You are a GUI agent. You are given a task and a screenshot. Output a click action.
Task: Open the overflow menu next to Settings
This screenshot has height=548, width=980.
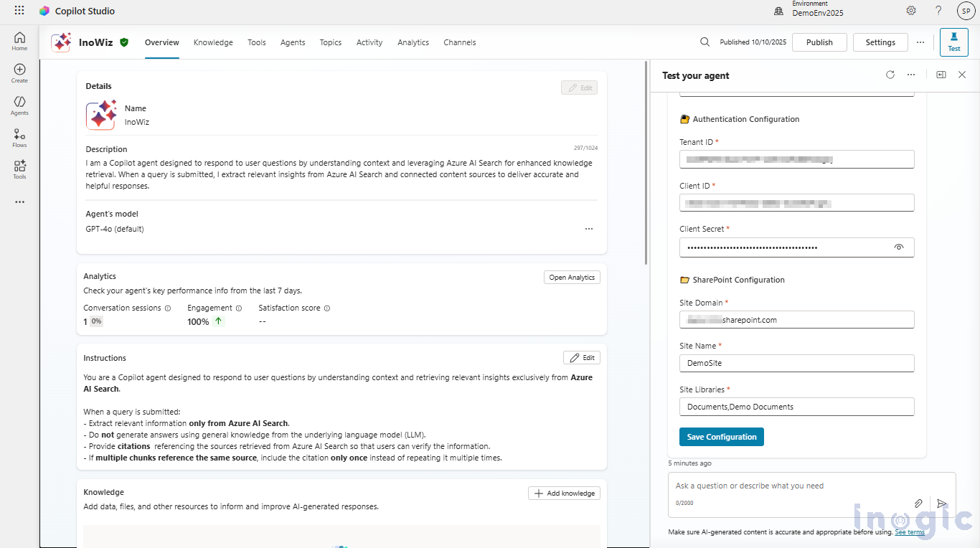coord(920,42)
